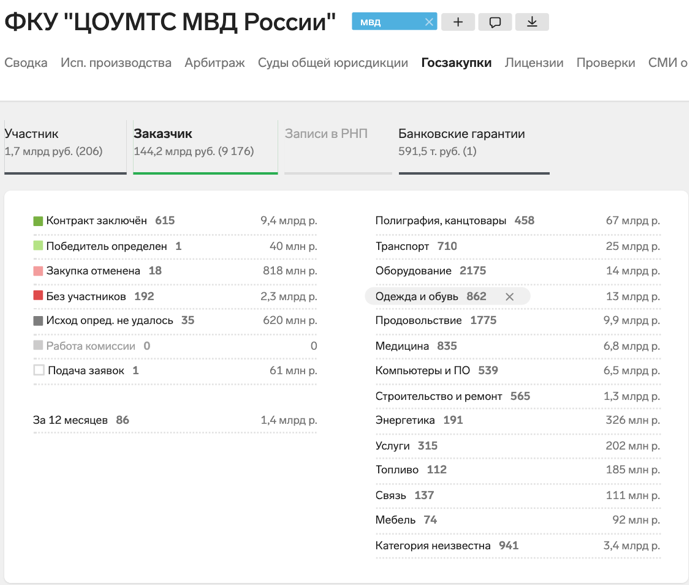Filter by Мебель category

518,520
